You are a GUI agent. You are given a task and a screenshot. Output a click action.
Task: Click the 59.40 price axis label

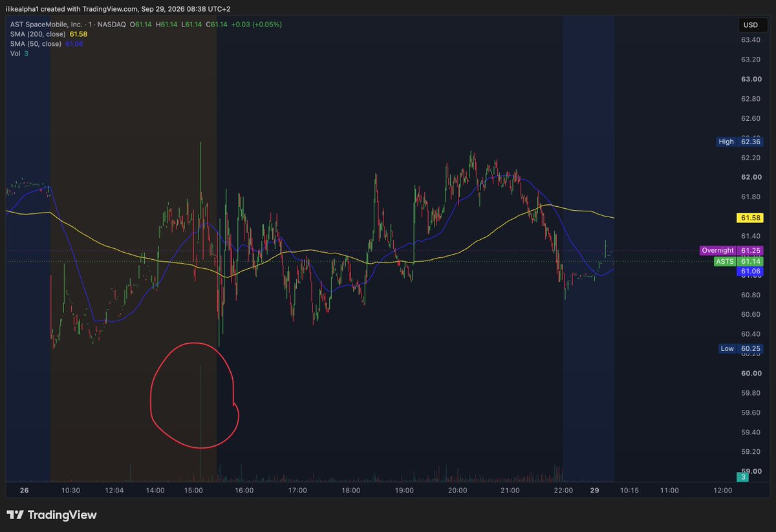click(750, 432)
